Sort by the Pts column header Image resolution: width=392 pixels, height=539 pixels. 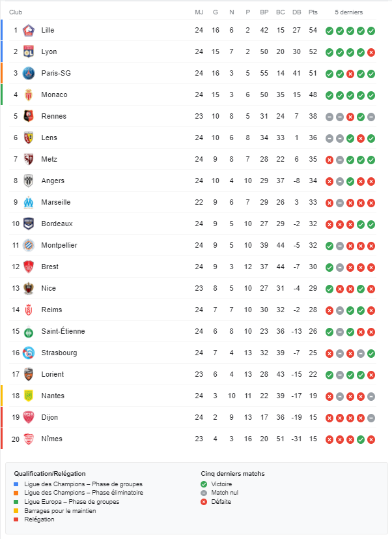point(313,12)
